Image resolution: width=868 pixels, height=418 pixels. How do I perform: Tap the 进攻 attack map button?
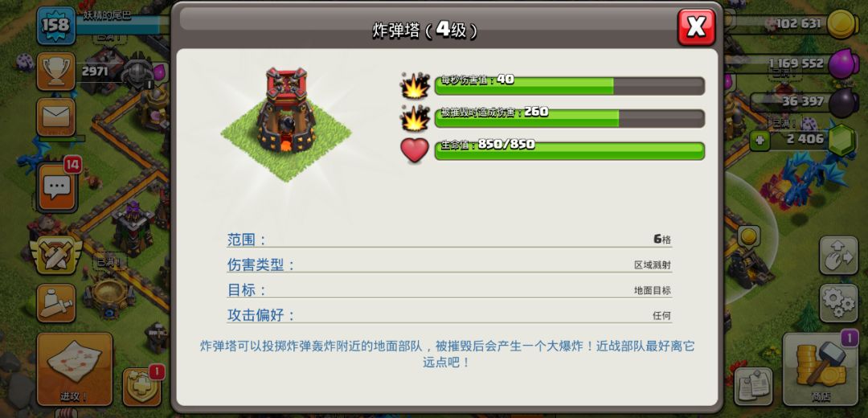point(75,370)
